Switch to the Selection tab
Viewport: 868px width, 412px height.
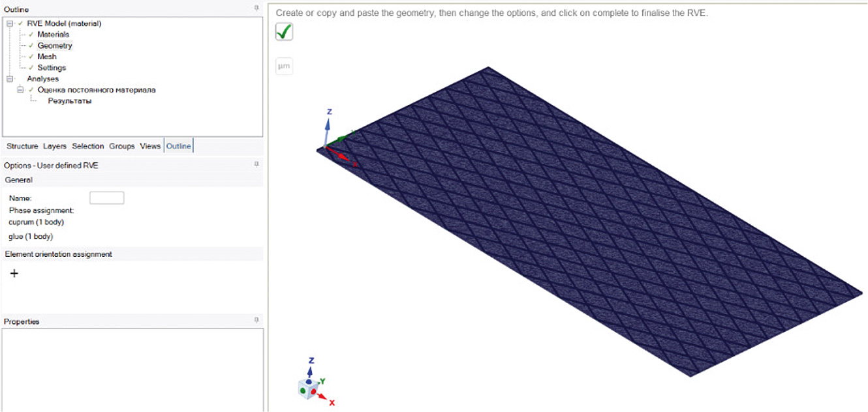pos(88,146)
